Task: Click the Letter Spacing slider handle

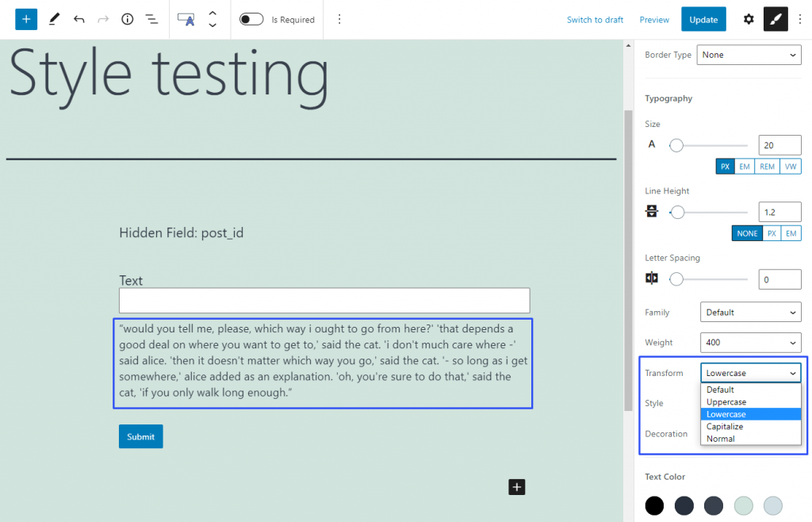Action: (676, 279)
